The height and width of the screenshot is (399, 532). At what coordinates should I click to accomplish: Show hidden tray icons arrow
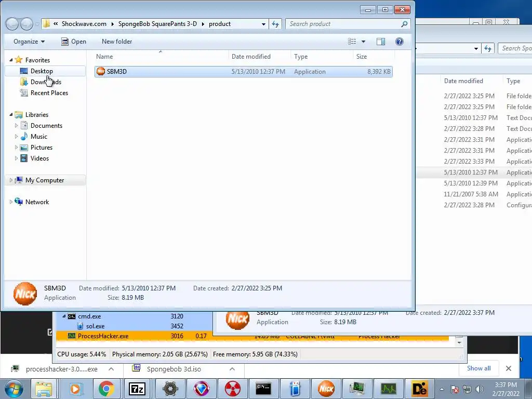442,389
